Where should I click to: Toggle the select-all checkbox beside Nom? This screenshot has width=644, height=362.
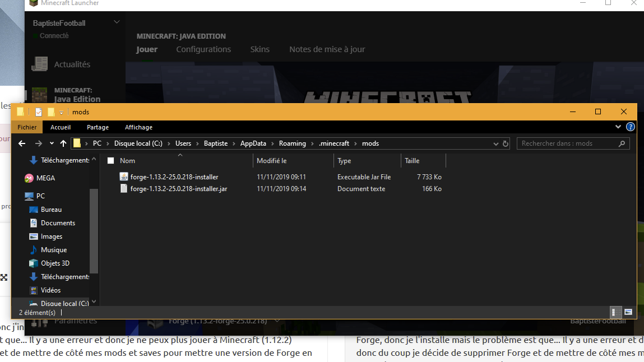pos(110,161)
